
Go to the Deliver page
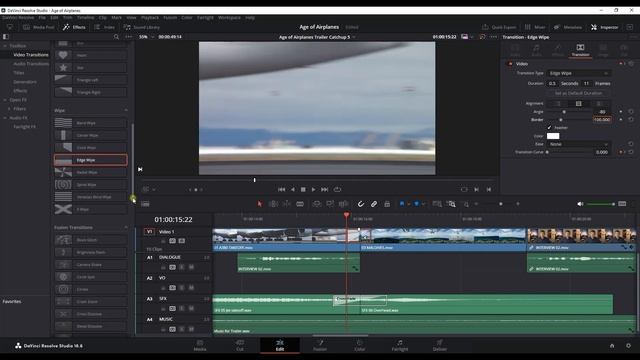(x=440, y=345)
